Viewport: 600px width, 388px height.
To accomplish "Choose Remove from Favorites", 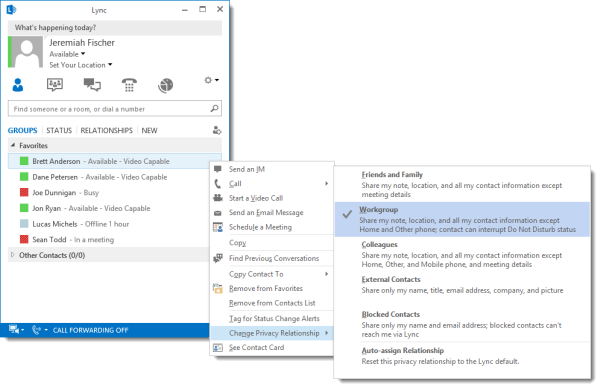I will pyautogui.click(x=272, y=289).
